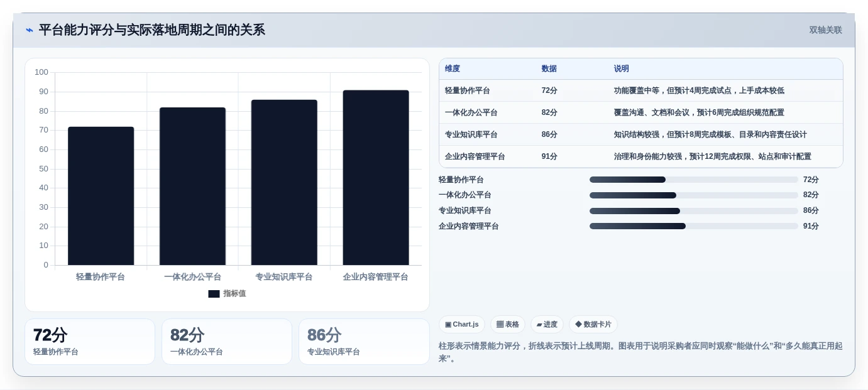Screen dimensions: 868x390
Task: Click the y-axis value 50
Action: click(44, 168)
